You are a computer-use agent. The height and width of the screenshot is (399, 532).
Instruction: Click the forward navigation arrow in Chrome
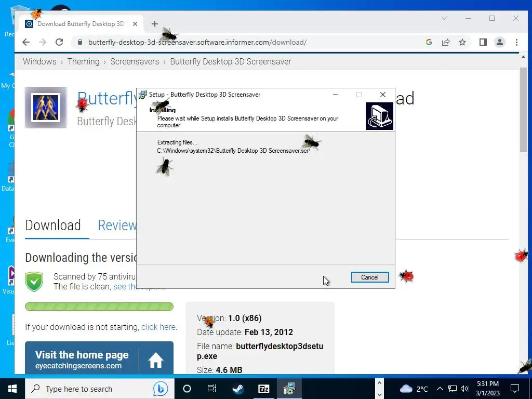43,42
